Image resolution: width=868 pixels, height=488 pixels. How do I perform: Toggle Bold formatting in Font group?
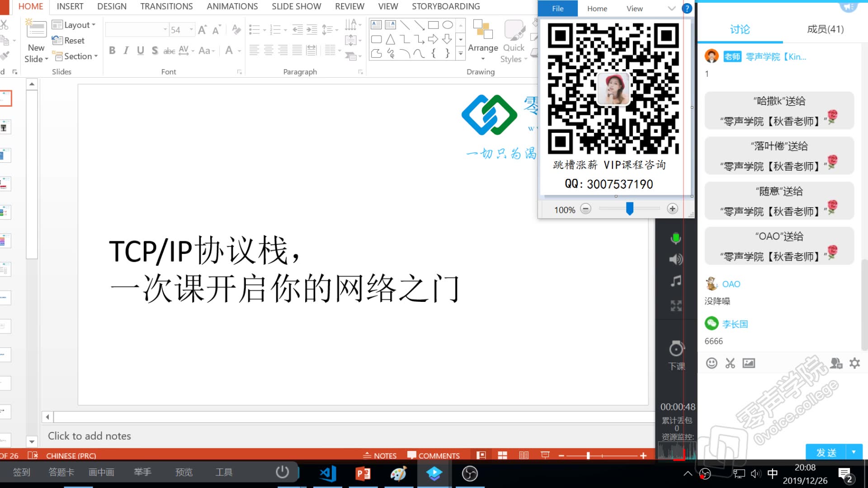coord(112,51)
